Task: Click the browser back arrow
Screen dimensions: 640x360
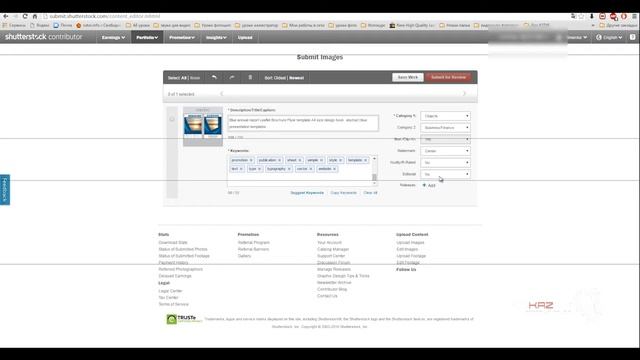Action: 6,16
